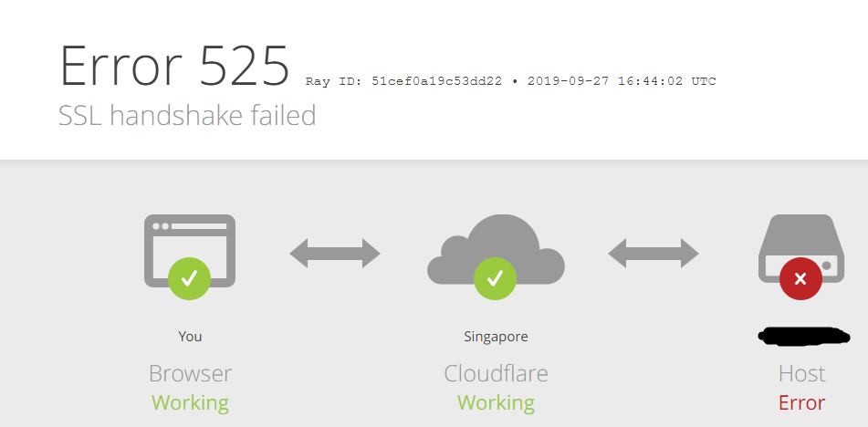
Task: Click the Error 525 heading
Action: 174,66
